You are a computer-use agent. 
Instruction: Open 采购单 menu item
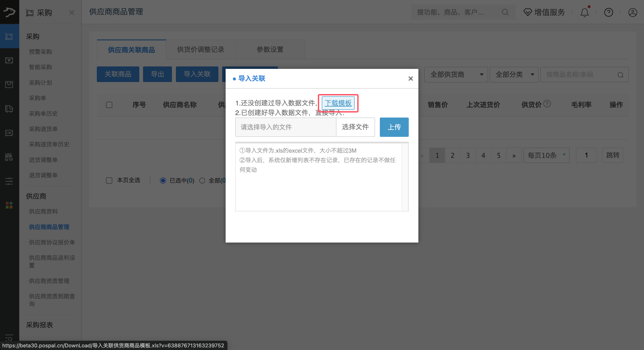coord(37,98)
